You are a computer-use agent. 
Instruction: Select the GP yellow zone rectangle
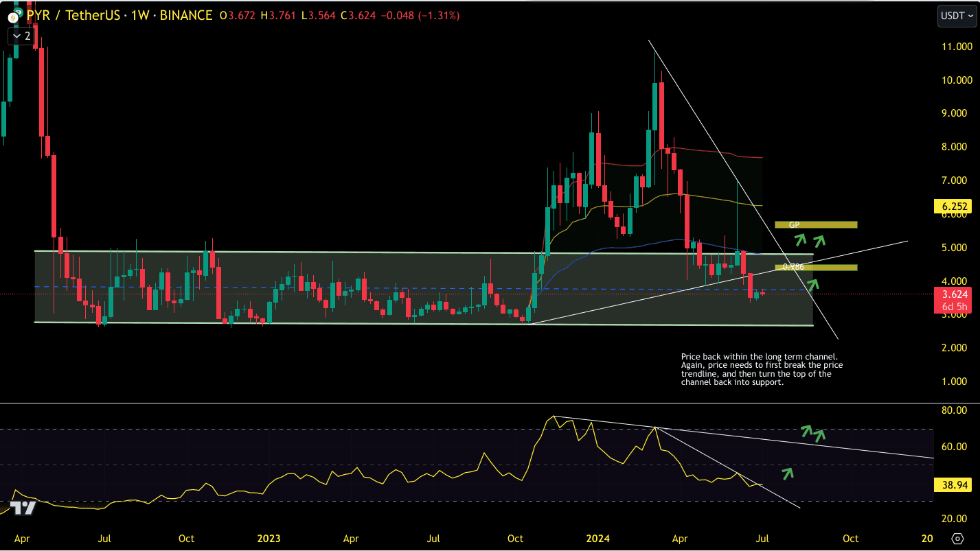coord(815,224)
